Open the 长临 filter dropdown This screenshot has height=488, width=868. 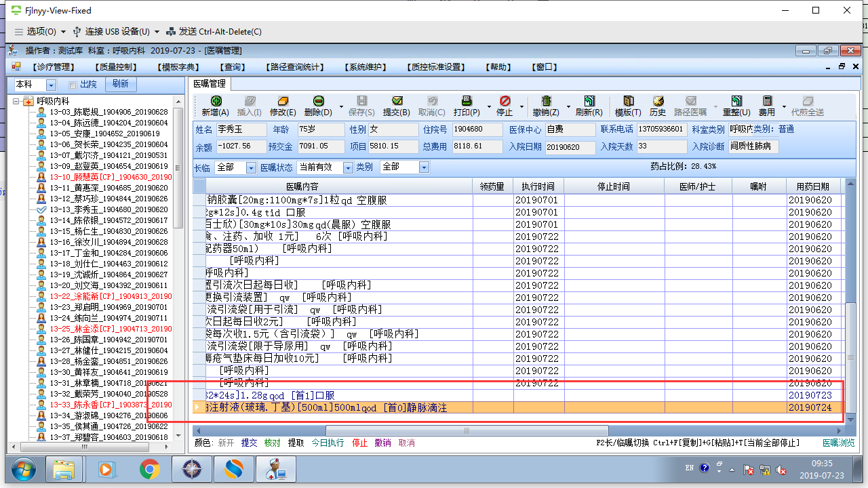pyautogui.click(x=251, y=167)
